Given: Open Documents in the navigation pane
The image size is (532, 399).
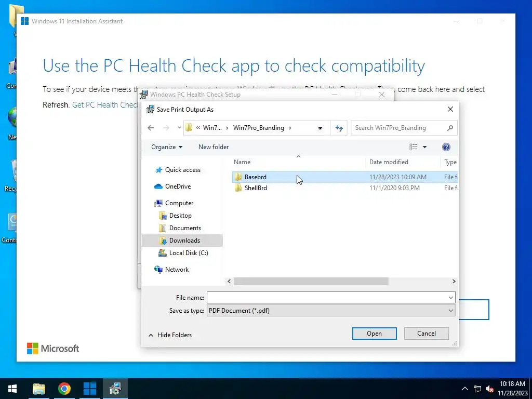Looking at the screenshot, I should click(185, 228).
